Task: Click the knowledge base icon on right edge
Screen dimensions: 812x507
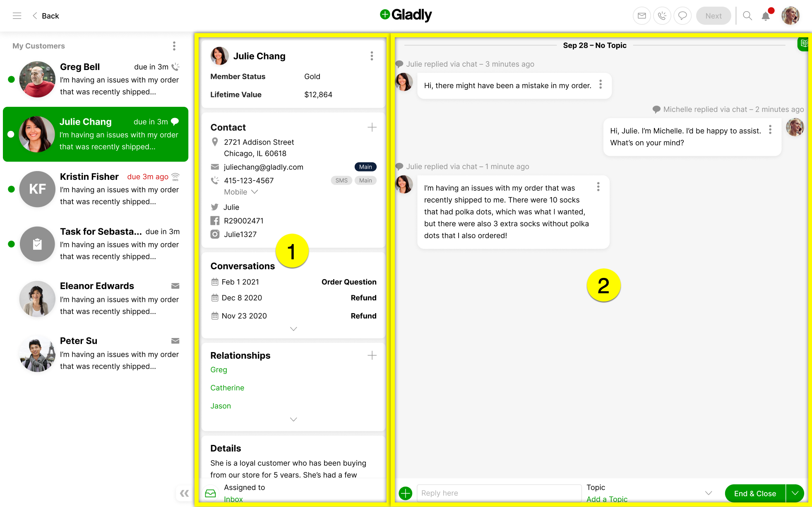Action: [x=804, y=46]
